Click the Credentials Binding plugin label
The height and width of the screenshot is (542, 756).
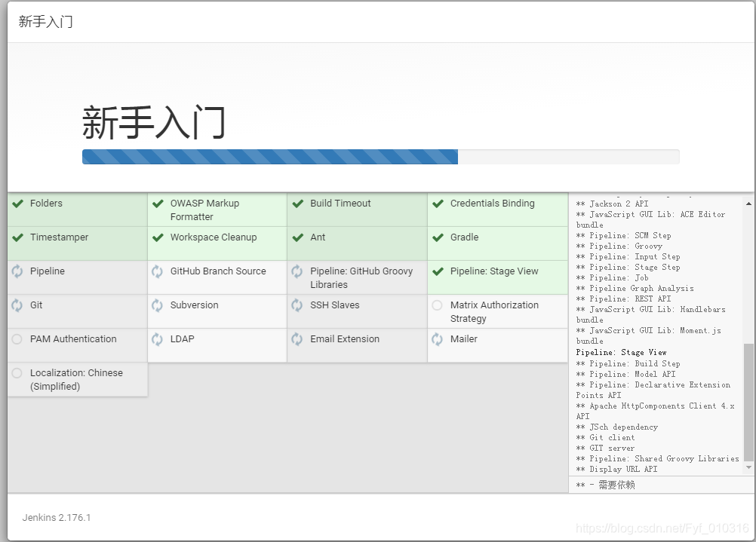click(x=492, y=204)
